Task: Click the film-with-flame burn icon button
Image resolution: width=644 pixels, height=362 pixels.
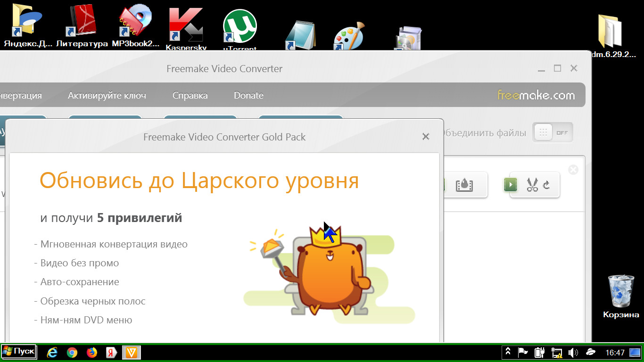Action: (464, 185)
